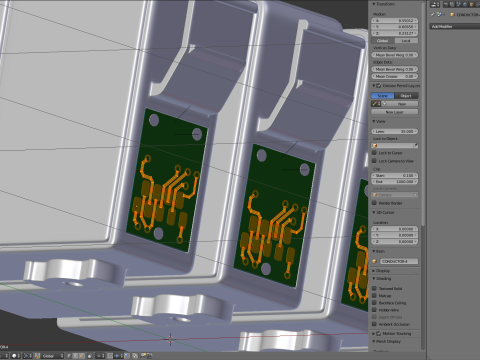Toggle the Grease Pencil Layers checkbox

(379, 86)
